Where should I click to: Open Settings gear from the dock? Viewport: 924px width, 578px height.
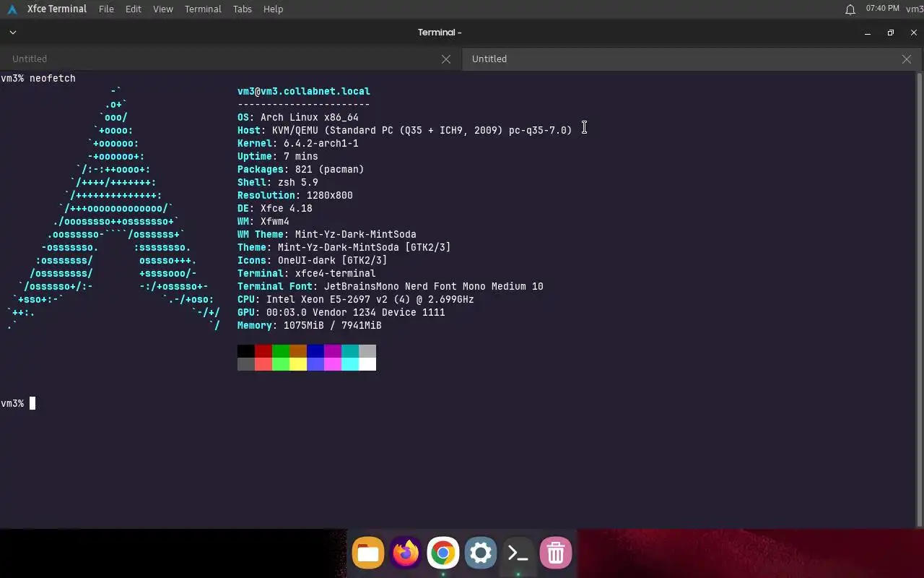pos(481,553)
